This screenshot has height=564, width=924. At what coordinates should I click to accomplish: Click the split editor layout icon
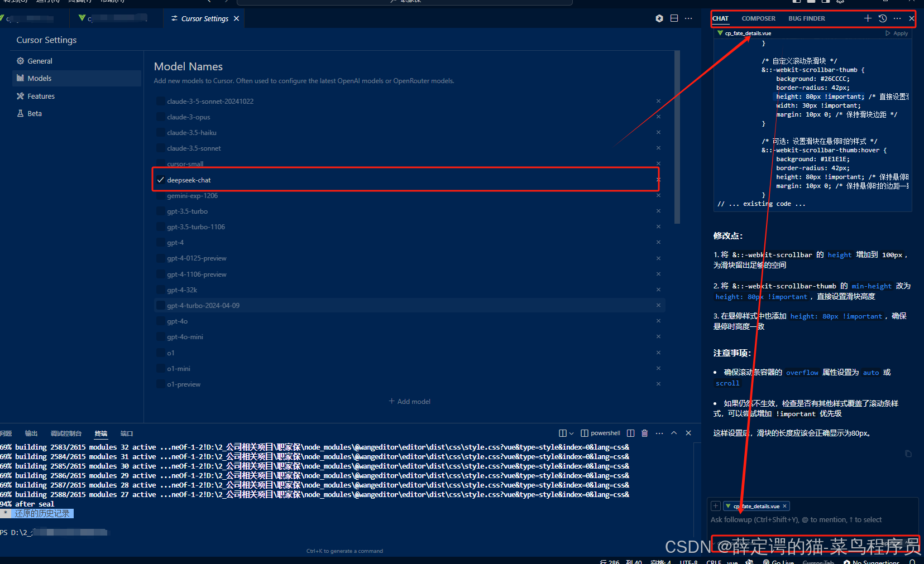[x=674, y=18]
